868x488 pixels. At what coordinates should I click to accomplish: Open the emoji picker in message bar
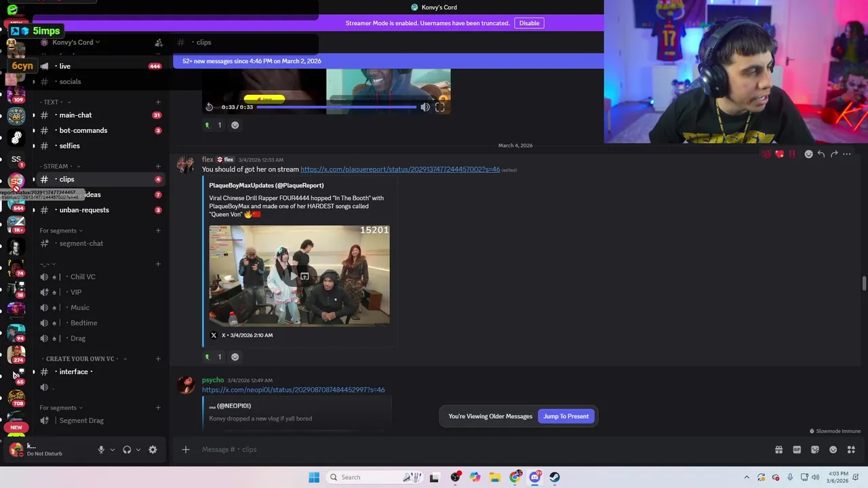(833, 449)
